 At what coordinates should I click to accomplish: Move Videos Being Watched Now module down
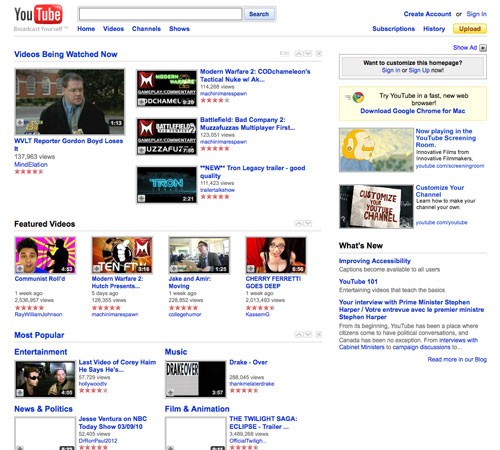308,54
